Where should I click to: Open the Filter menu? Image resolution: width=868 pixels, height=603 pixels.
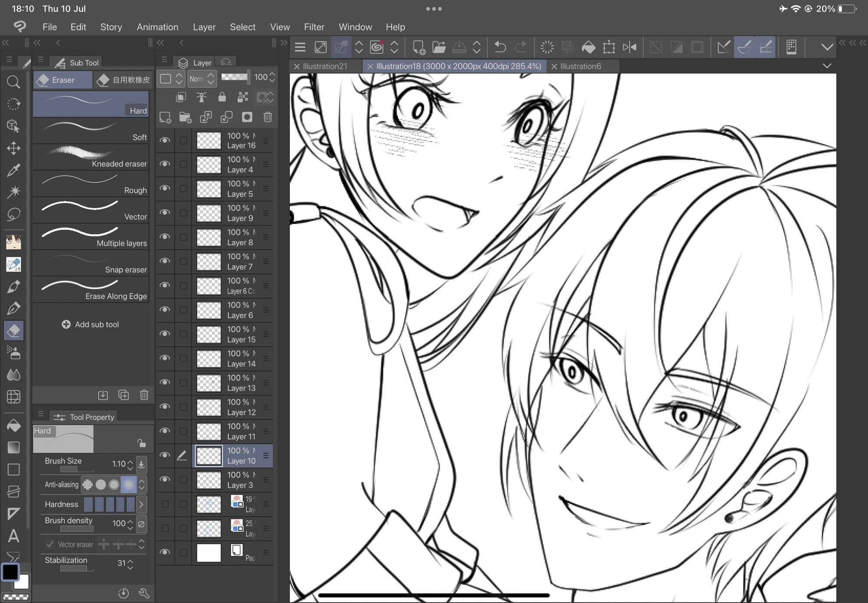[x=314, y=27]
